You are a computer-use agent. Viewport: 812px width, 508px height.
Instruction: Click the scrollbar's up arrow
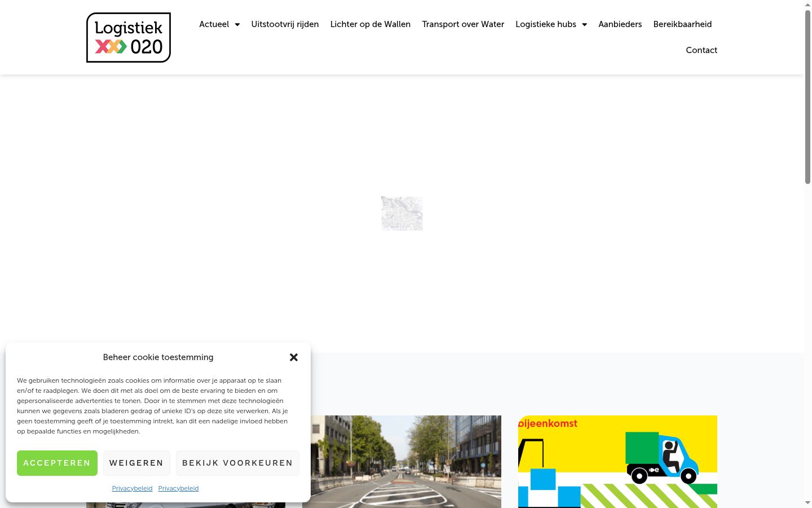pos(807,5)
